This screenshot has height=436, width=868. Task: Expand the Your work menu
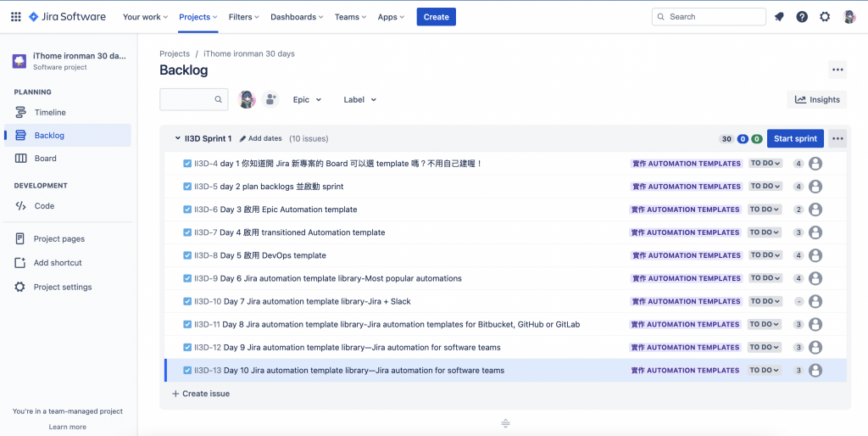(x=145, y=17)
